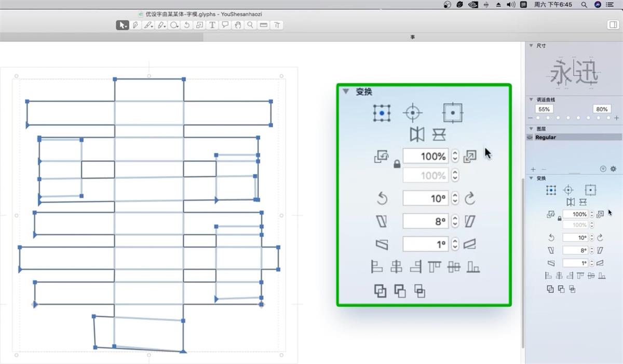Click flip horizontal icon in enlarged transform panel
Screen dimensions: 623x364
coord(417,134)
